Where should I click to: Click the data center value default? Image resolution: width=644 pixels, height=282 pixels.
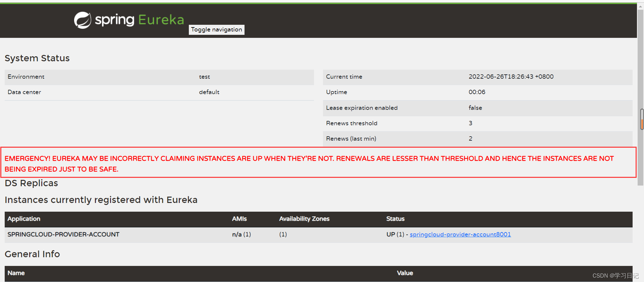tap(209, 92)
